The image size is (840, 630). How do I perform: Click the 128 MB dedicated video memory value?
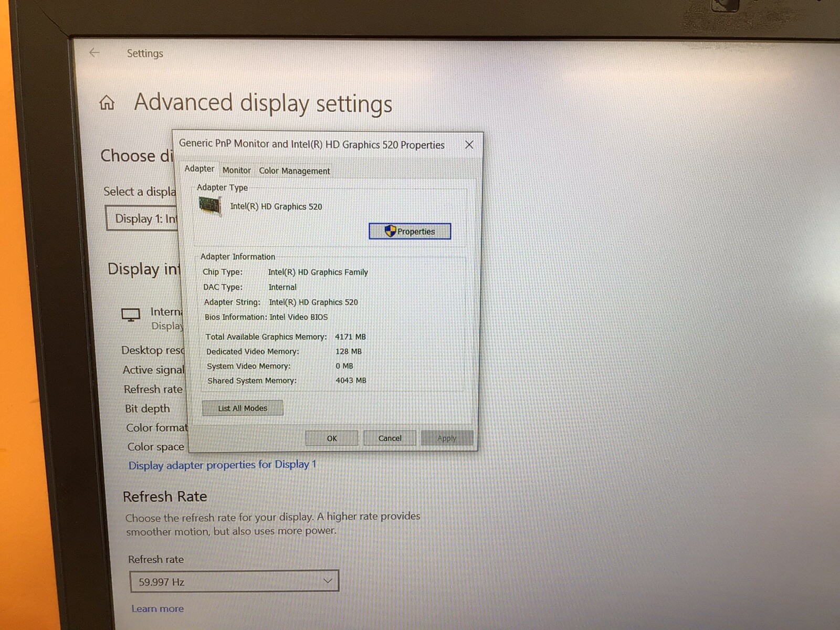(x=349, y=351)
